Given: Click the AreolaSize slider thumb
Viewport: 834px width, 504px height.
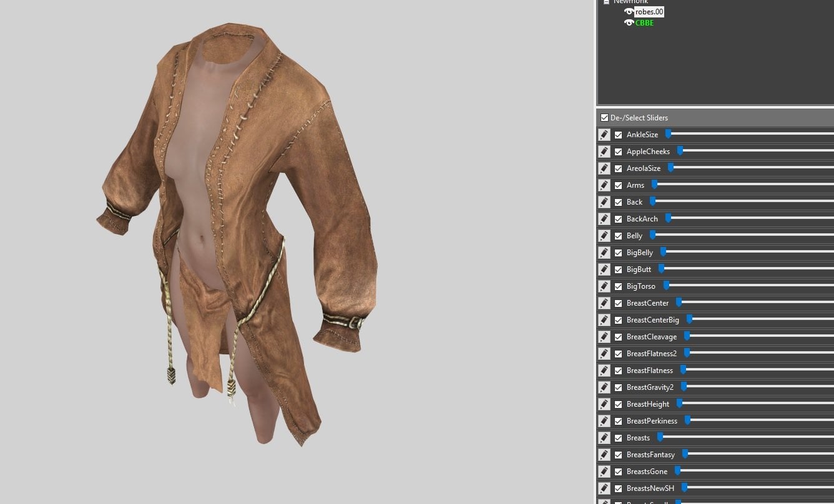Looking at the screenshot, I should click(x=670, y=167).
